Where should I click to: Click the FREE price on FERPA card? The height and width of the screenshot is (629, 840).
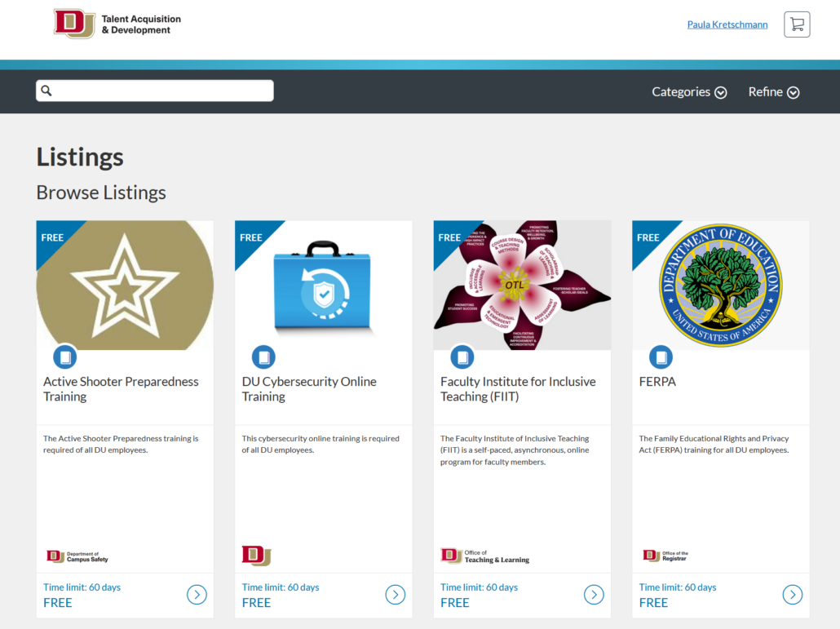coord(653,603)
